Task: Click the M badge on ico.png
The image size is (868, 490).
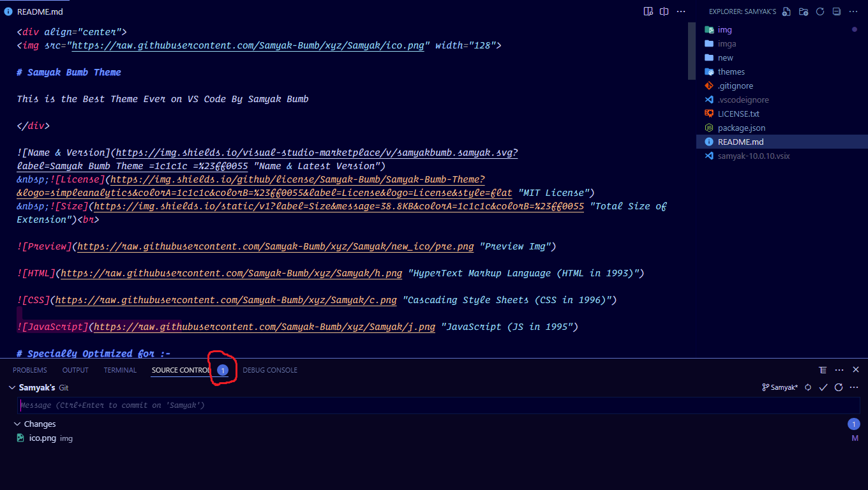Action: 854,438
